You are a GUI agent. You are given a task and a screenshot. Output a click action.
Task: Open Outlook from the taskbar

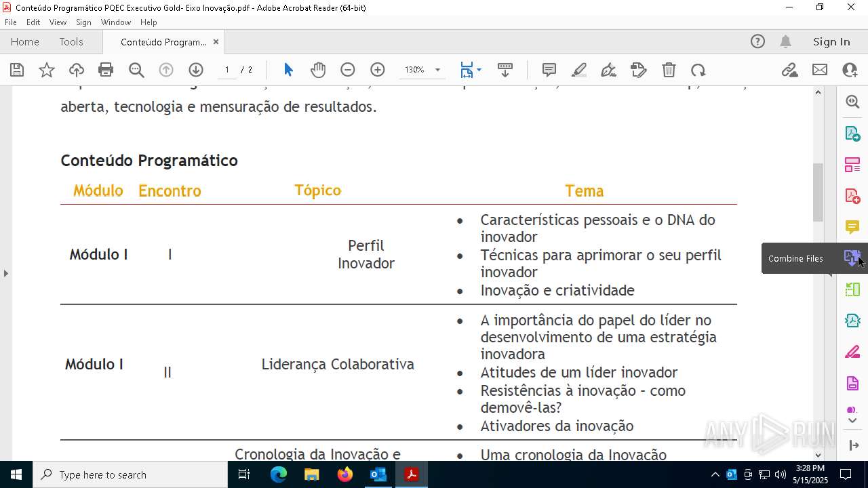(378, 474)
